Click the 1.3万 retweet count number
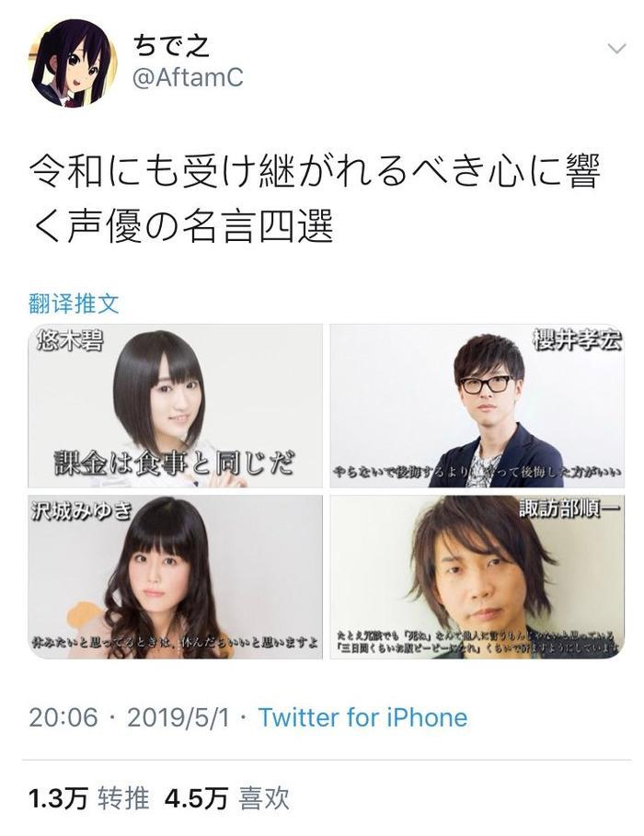644x836 pixels. coord(58,798)
